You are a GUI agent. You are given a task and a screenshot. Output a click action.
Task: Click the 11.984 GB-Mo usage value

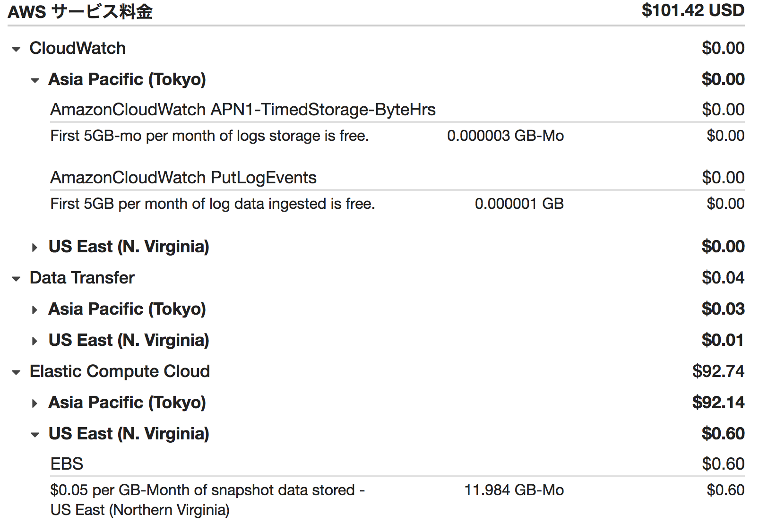tap(513, 490)
